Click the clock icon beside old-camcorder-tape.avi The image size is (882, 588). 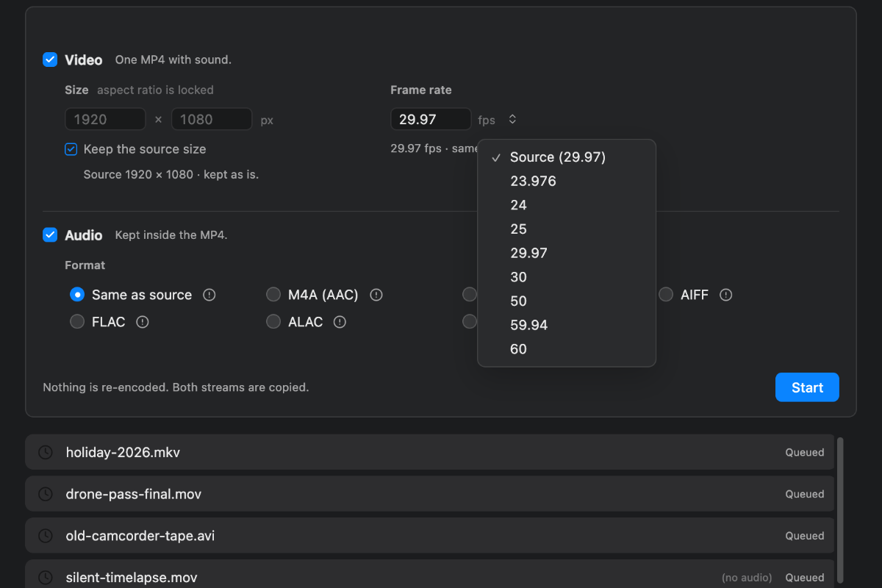pyautogui.click(x=46, y=536)
